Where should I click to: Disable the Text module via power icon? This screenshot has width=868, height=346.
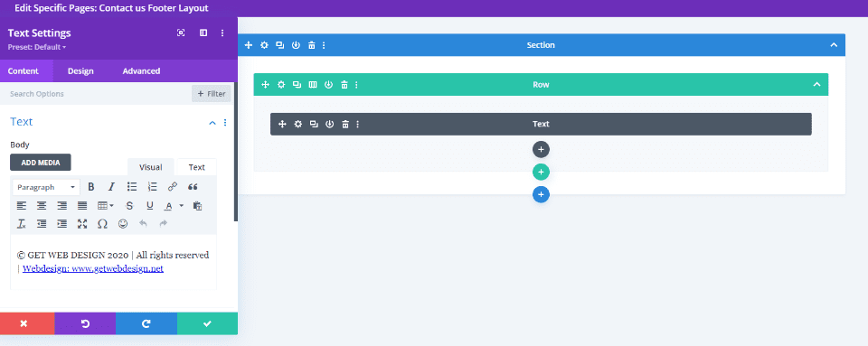point(329,125)
